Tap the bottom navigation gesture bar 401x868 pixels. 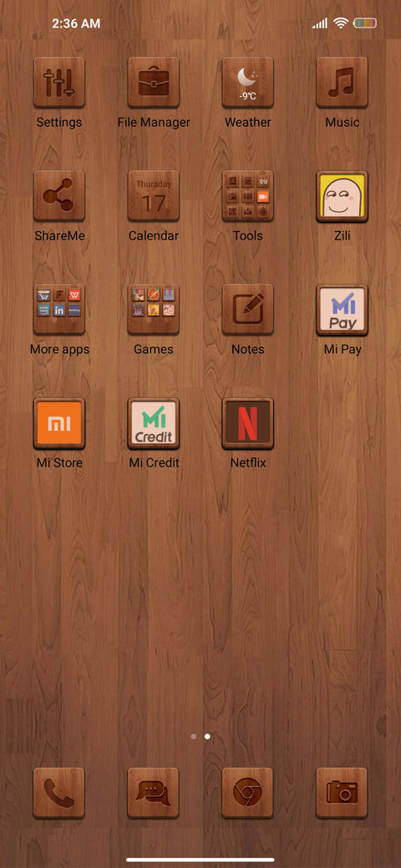(200, 859)
